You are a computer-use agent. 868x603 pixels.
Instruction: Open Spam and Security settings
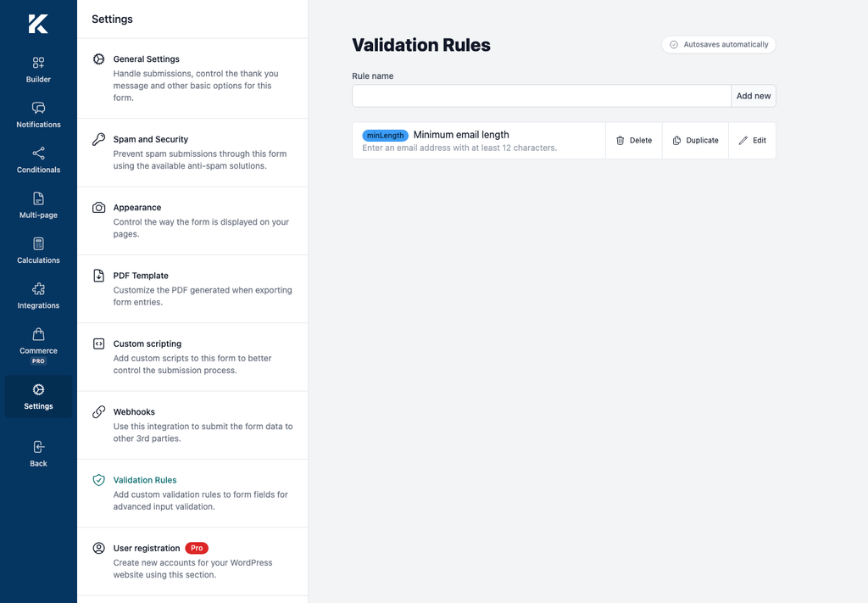click(x=192, y=153)
